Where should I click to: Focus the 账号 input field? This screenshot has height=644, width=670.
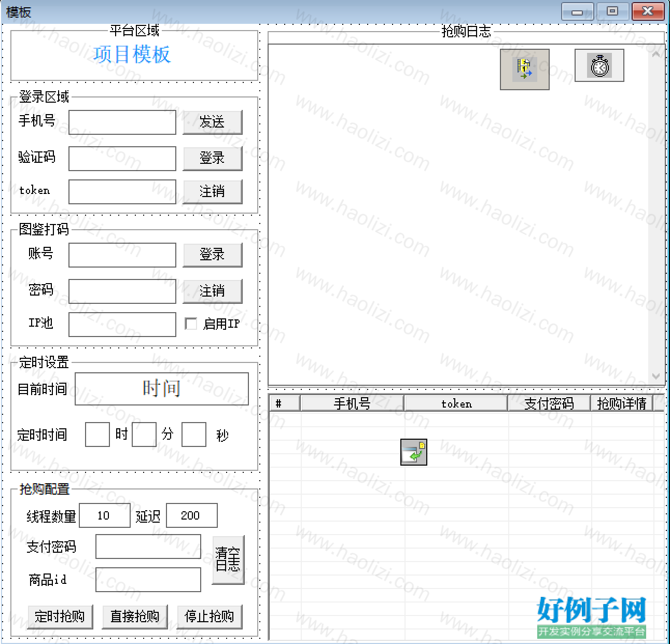(122, 255)
